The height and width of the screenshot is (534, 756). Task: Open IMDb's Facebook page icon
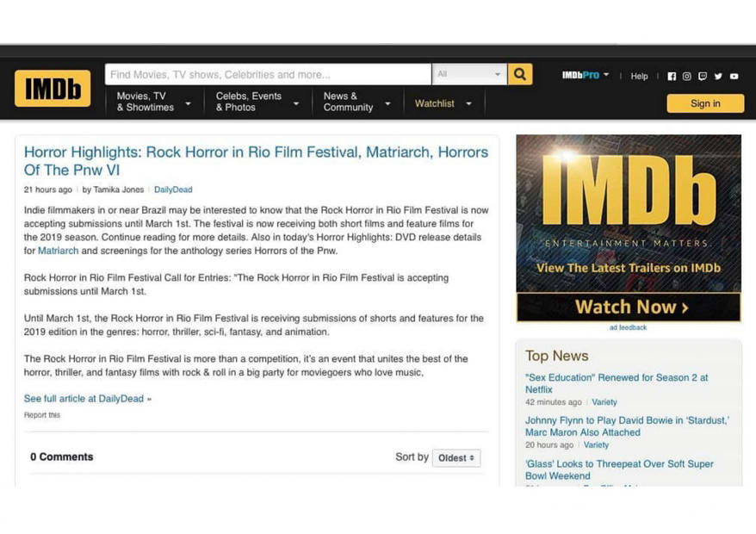672,76
